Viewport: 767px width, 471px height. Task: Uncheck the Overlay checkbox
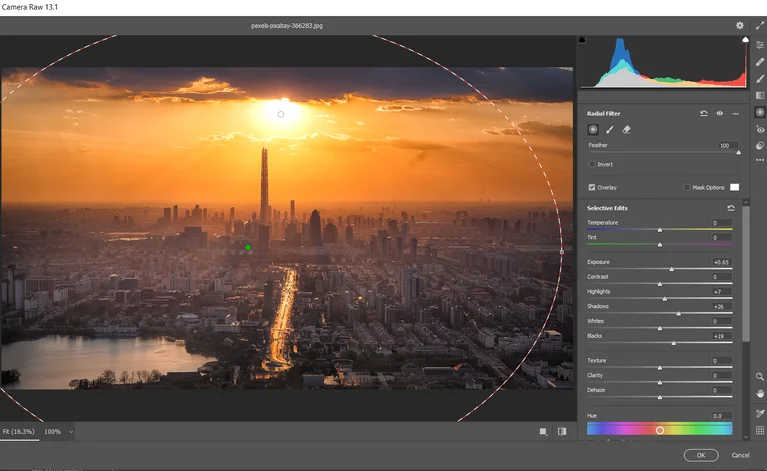pyautogui.click(x=592, y=187)
